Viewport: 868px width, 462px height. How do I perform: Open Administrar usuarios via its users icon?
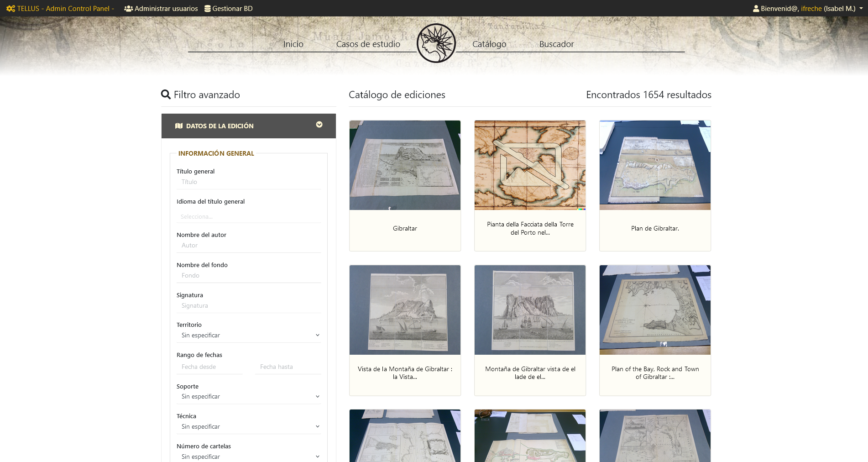128,8
